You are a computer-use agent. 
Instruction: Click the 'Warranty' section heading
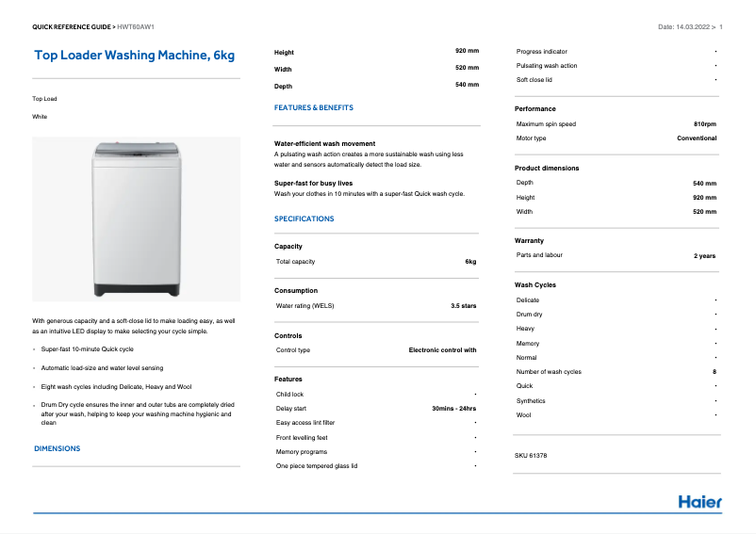(529, 240)
